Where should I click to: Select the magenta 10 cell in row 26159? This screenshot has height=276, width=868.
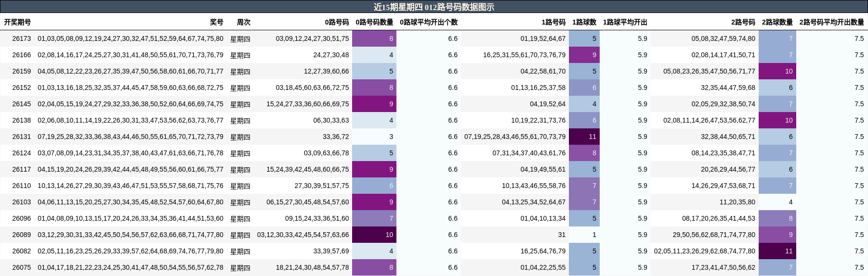[x=777, y=71]
